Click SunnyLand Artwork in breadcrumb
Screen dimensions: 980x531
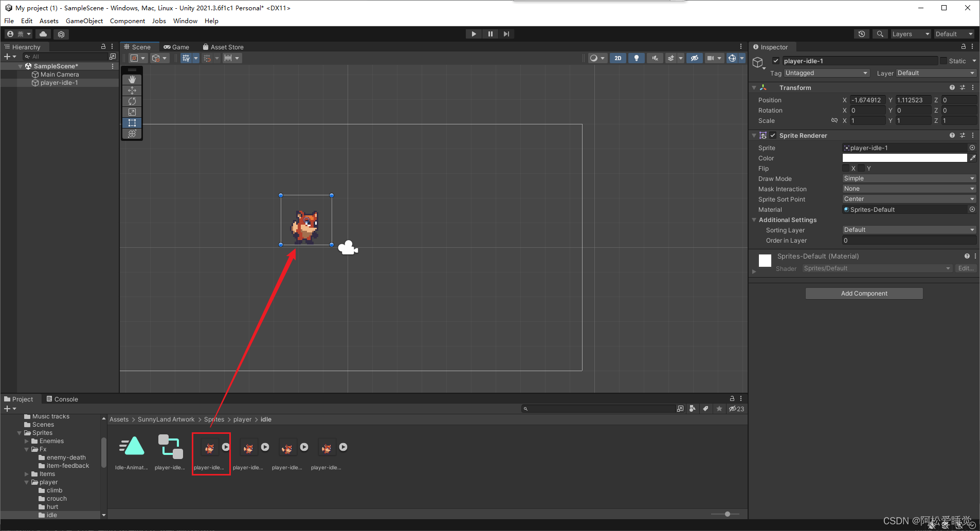point(166,420)
